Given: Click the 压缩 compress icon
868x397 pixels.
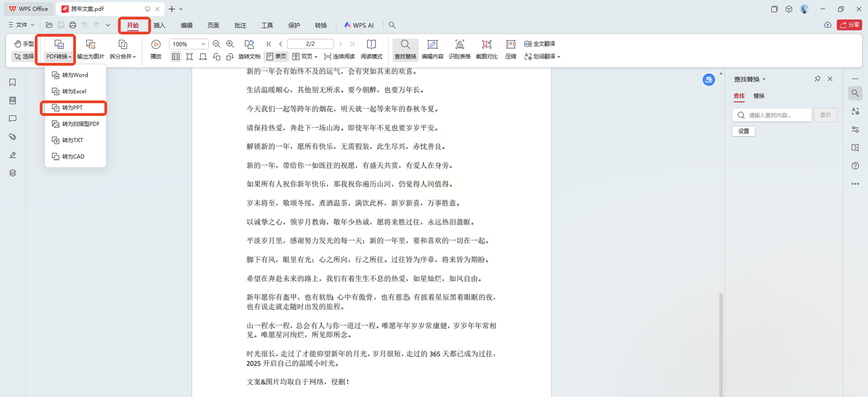Looking at the screenshot, I should tap(511, 45).
